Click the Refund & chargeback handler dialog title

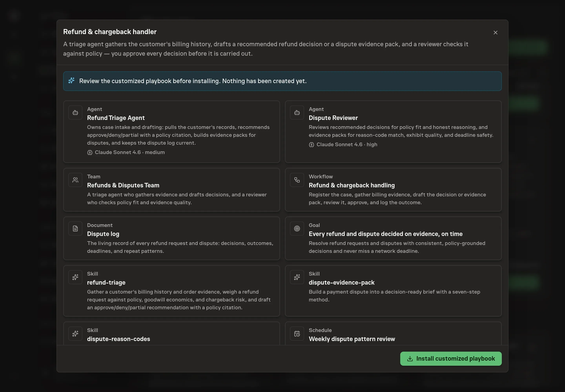110,32
